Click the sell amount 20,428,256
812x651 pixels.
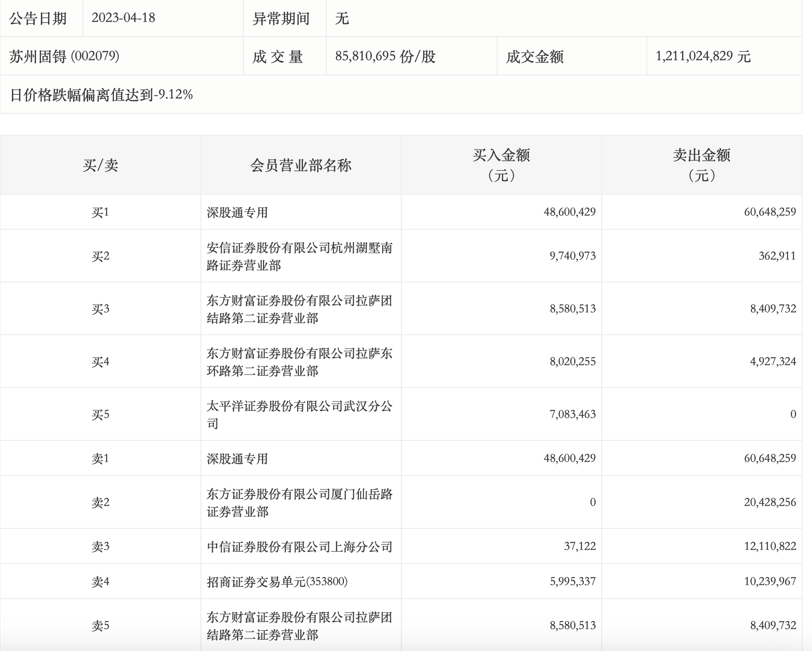[770, 502]
